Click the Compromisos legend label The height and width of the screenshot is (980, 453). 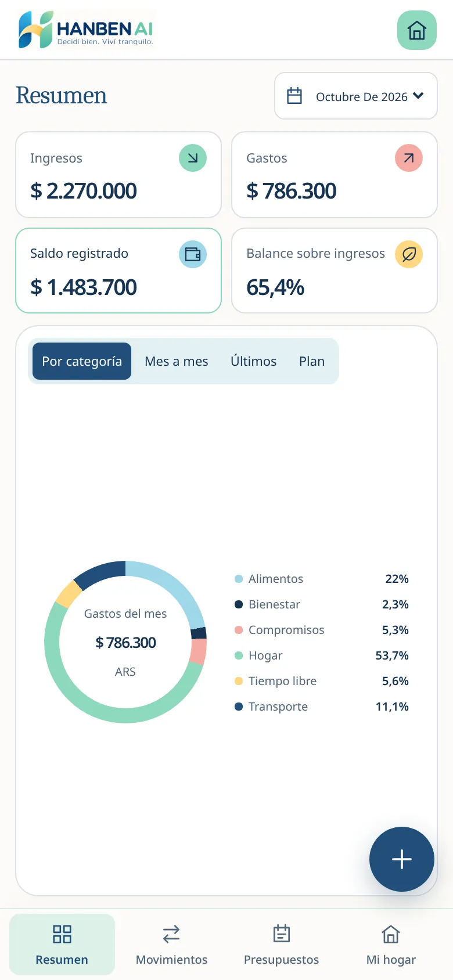(x=286, y=630)
